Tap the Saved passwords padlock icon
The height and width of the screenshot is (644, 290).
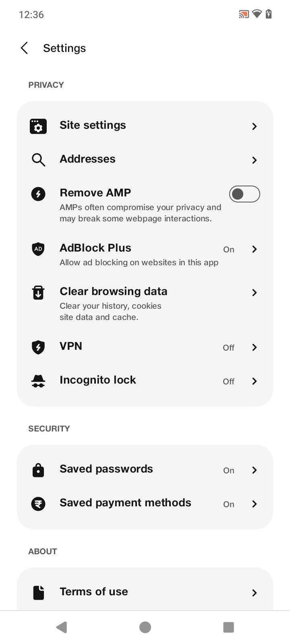(38, 470)
